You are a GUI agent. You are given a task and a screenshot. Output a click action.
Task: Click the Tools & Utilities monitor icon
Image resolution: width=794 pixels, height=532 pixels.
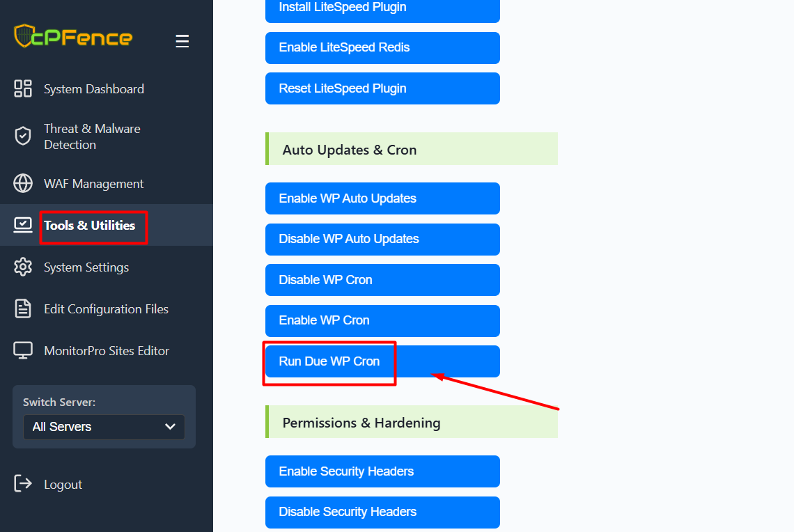coord(23,225)
